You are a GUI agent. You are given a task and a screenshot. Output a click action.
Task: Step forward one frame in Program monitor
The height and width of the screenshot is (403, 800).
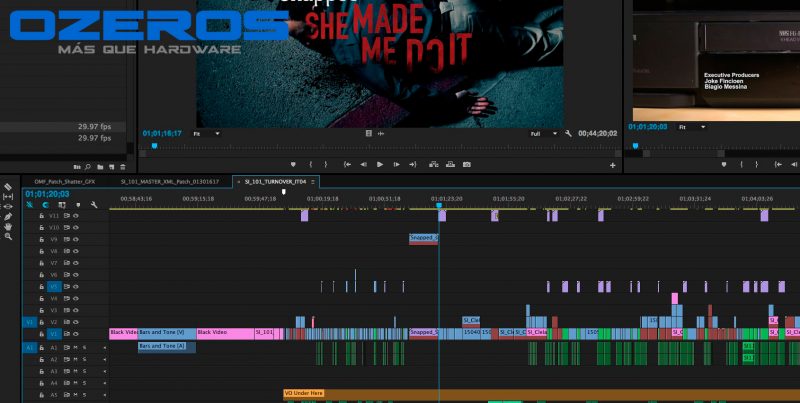396,165
